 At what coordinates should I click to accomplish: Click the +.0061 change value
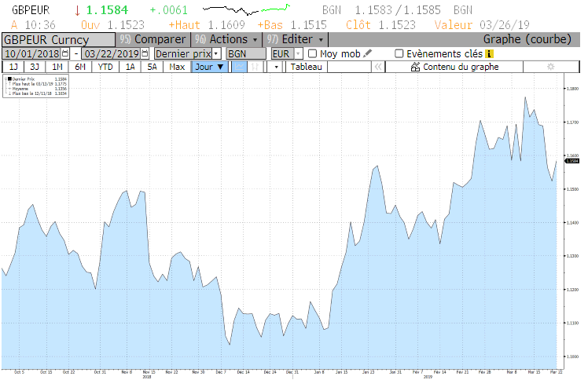tap(169, 9)
